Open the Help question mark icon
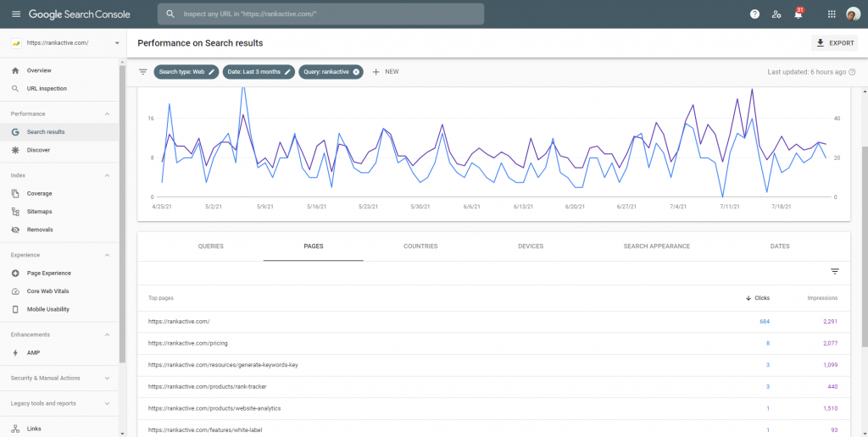Screen dimensions: 868x437 [754, 14]
